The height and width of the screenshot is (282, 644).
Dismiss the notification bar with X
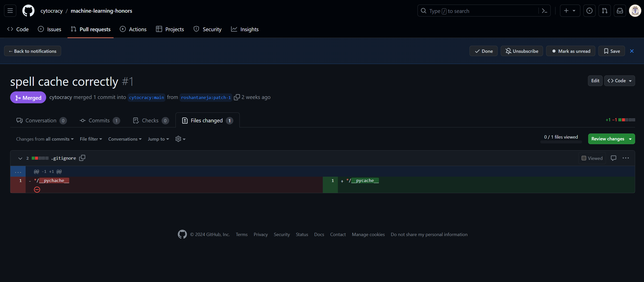coord(632,51)
